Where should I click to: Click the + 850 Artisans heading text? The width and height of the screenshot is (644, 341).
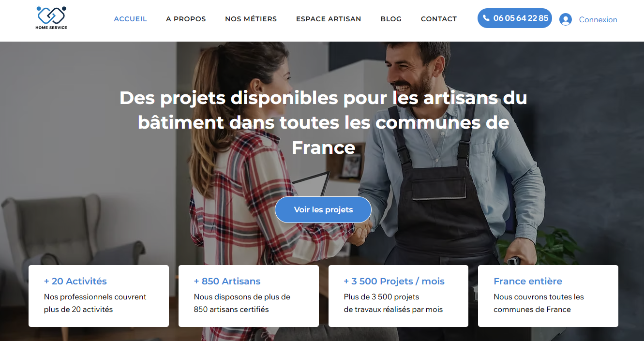[x=227, y=281]
